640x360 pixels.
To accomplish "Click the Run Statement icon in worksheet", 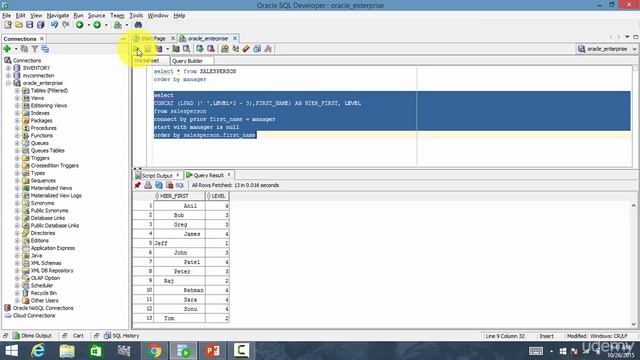I will pos(137,49).
